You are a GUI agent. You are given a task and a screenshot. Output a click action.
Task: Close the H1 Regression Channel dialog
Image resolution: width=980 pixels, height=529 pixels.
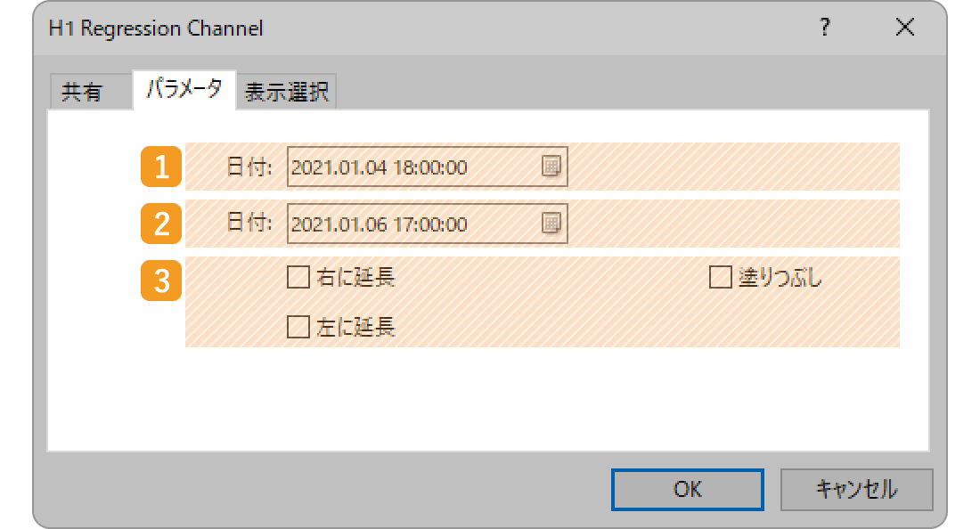[904, 28]
